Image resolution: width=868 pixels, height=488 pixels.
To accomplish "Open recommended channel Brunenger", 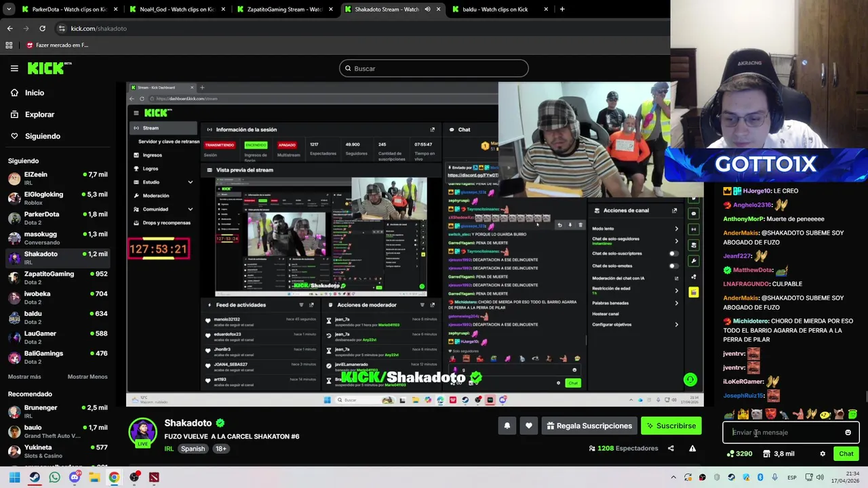I will [x=58, y=411].
